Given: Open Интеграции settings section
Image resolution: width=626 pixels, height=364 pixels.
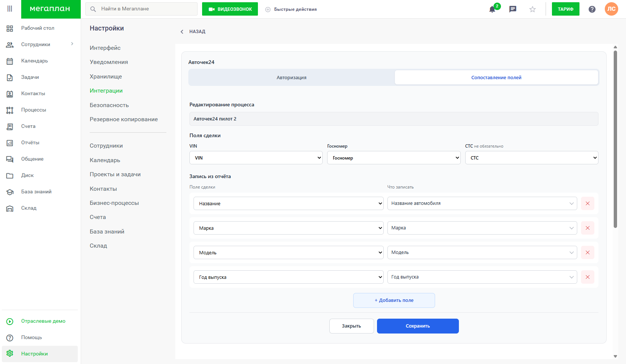Looking at the screenshot, I should point(106,91).
